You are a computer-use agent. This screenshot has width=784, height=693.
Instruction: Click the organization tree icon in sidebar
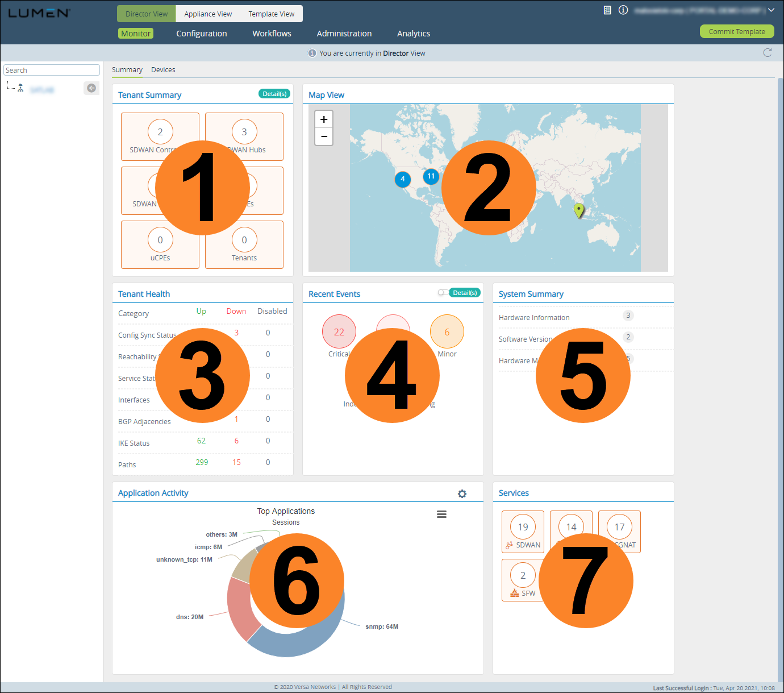20,88
